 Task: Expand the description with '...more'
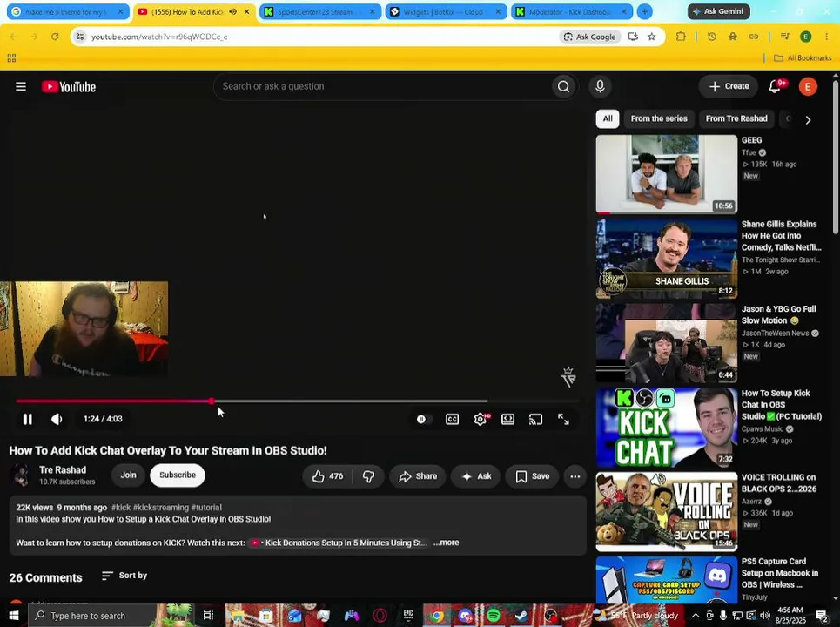[447, 543]
